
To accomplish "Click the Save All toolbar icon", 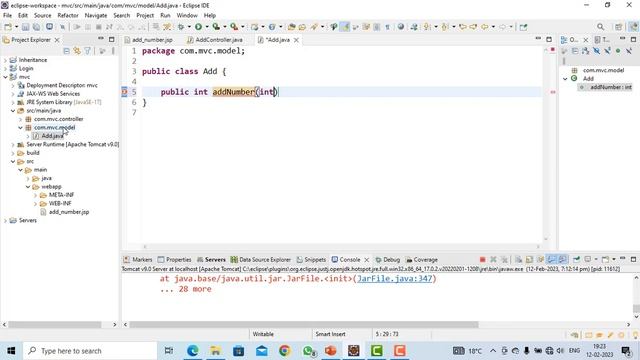I will point(36,27).
